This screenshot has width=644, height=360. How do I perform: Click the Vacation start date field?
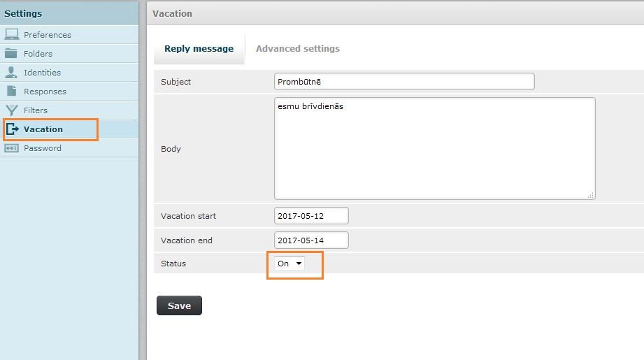(x=311, y=216)
